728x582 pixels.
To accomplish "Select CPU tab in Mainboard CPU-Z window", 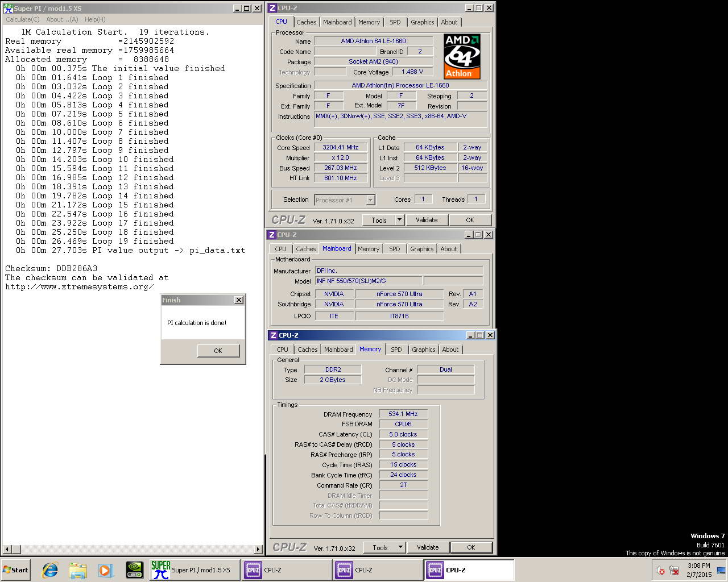I will (x=281, y=249).
